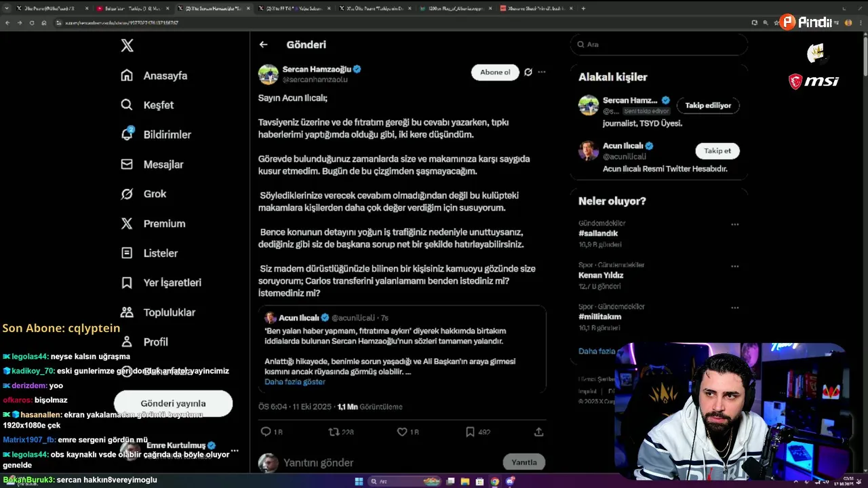Open Acun Ilıcalı in Alakalı kişiler

pos(623,146)
